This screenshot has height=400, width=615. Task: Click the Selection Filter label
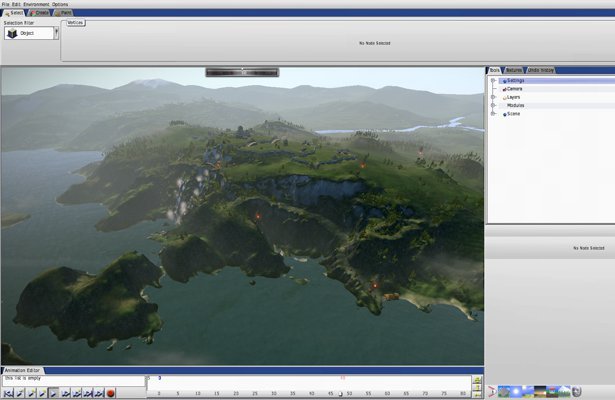pyautogui.click(x=19, y=23)
